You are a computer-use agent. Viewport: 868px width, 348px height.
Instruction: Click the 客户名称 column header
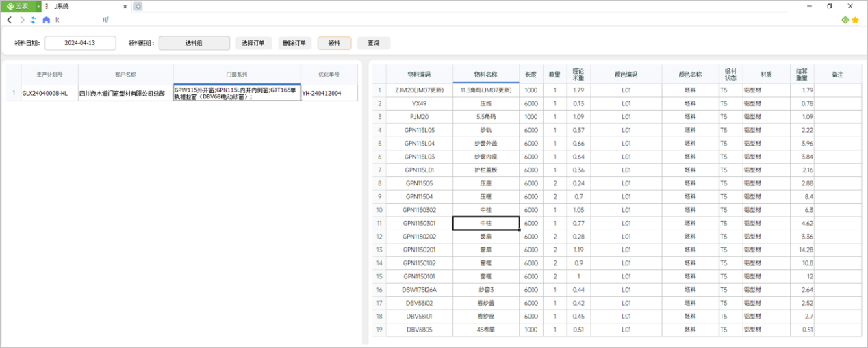click(x=125, y=75)
